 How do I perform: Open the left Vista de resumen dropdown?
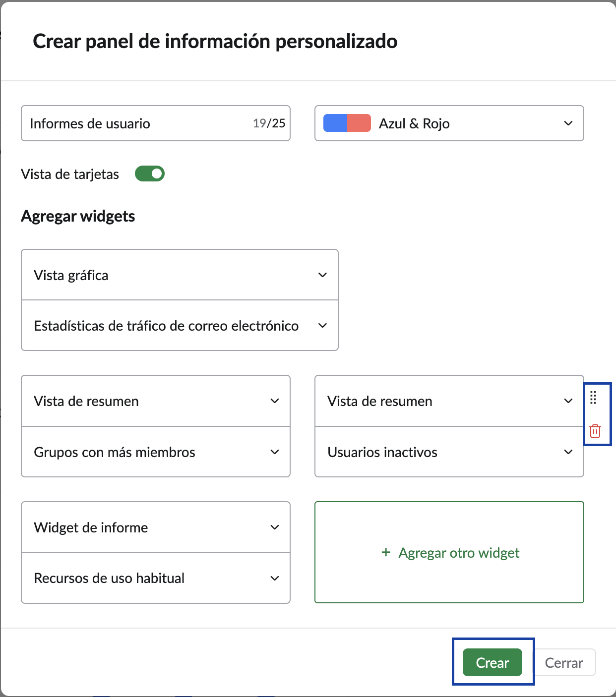[x=155, y=401]
